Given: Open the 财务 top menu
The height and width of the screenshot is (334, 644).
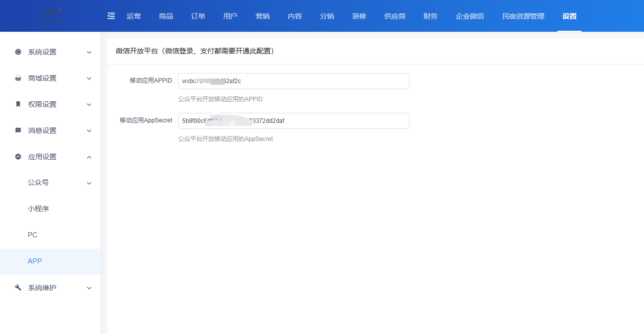Looking at the screenshot, I should tap(431, 16).
